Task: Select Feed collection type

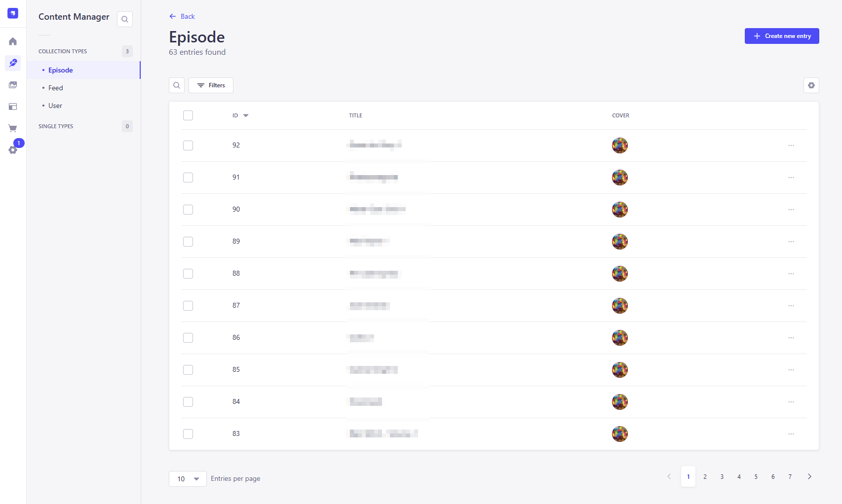Action: (56, 88)
